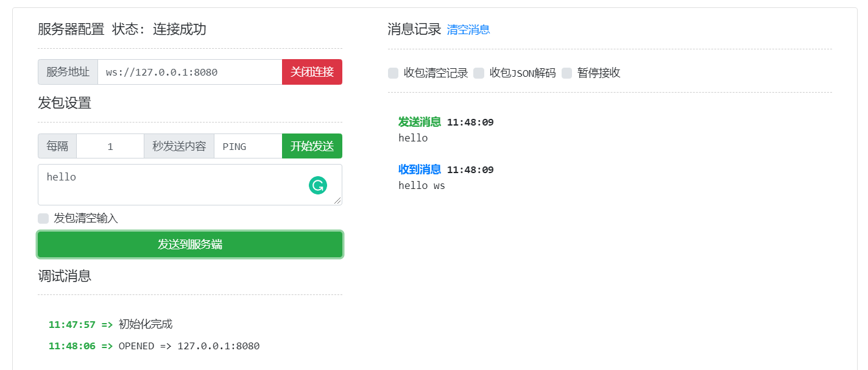Click the Grammarly icon in the message box
868x370 pixels.
click(318, 186)
